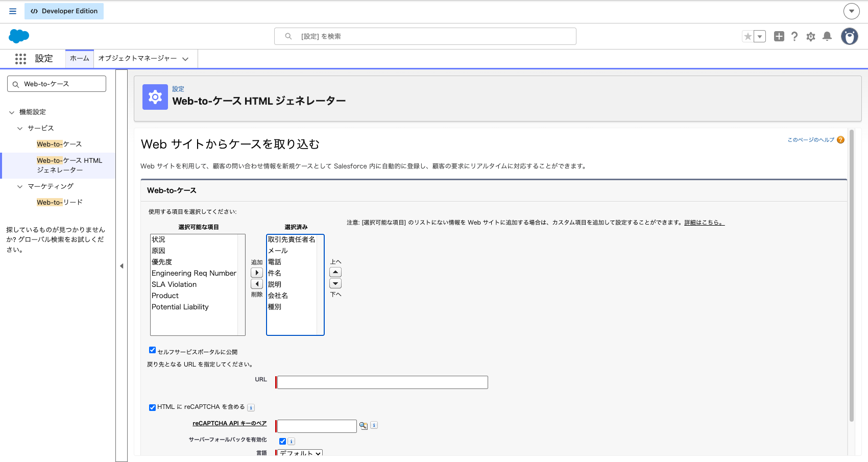Move selected field up with 上へ arrow
This screenshot has width=868, height=462.
click(335, 272)
